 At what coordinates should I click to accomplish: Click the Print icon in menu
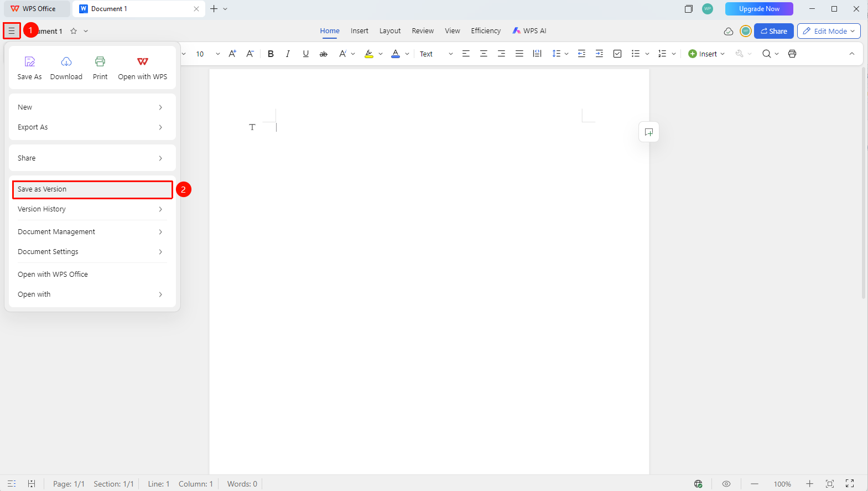[100, 61]
